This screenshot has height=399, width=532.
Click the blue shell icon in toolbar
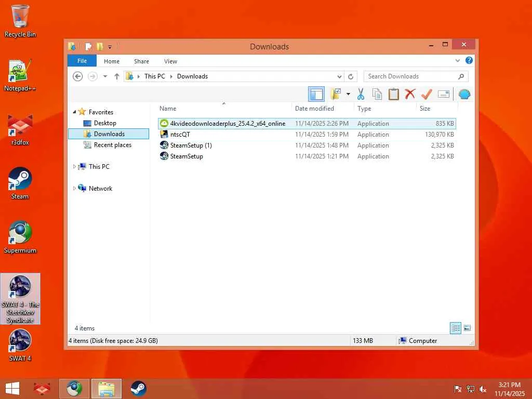pyautogui.click(x=464, y=94)
